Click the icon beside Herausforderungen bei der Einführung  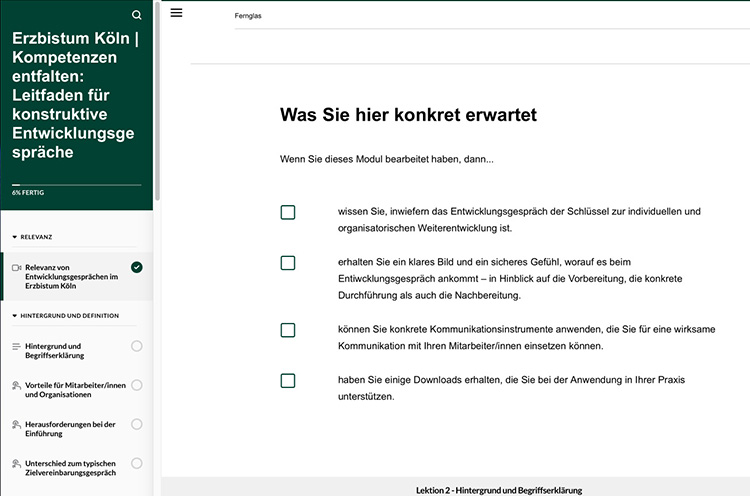point(16,425)
